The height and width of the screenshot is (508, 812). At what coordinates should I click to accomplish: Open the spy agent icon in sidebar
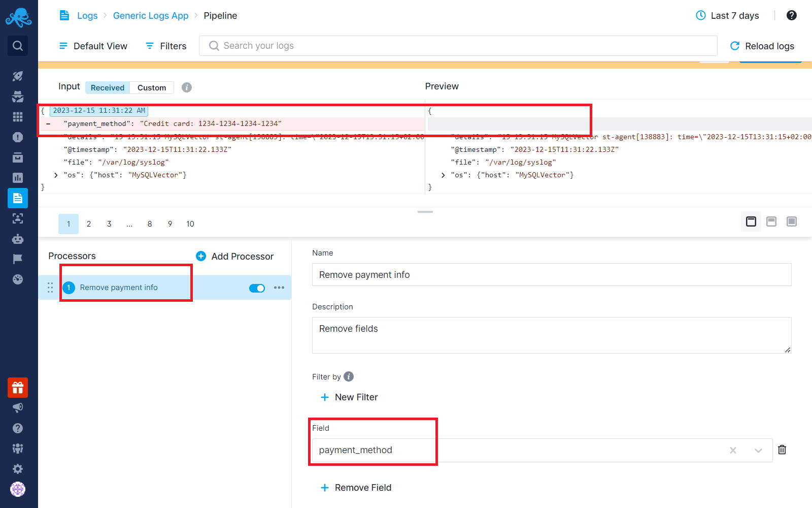coord(18,97)
